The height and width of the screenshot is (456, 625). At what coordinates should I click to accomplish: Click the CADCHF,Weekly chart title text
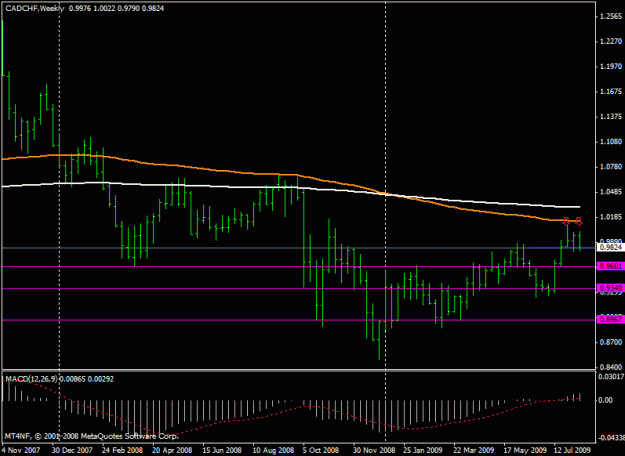(35, 8)
